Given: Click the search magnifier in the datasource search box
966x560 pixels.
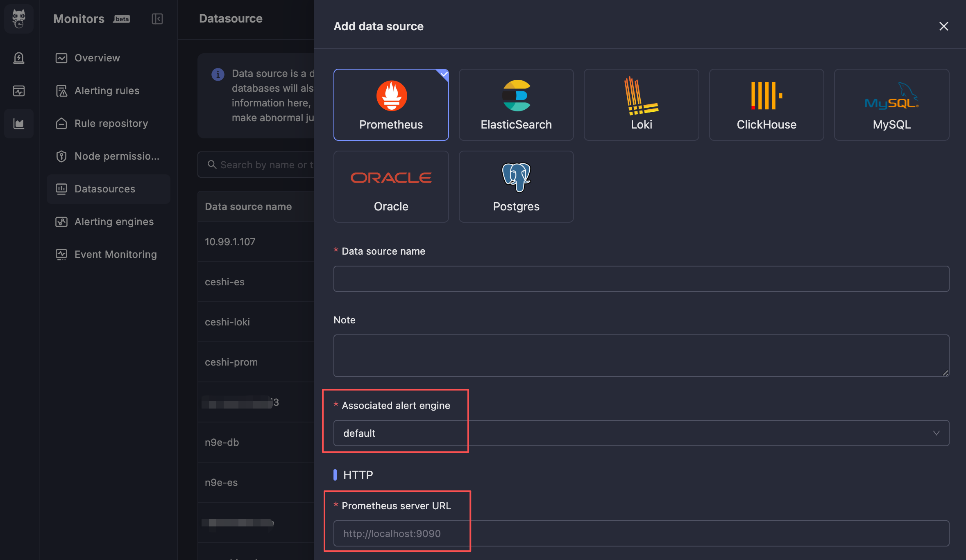Looking at the screenshot, I should click(212, 165).
